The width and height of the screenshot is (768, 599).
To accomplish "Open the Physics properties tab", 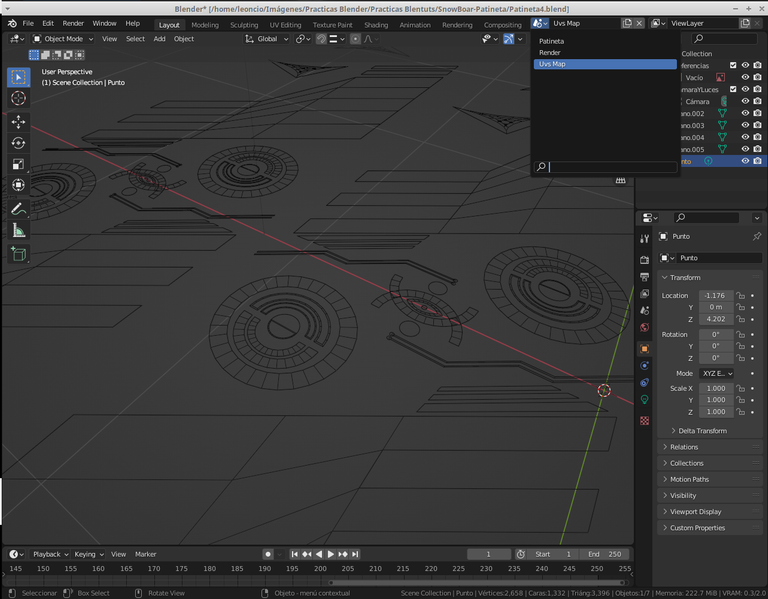I will [x=645, y=365].
